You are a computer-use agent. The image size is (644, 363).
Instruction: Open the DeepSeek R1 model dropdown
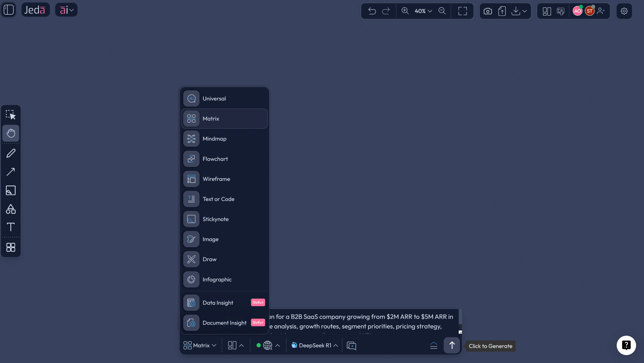[x=315, y=345]
